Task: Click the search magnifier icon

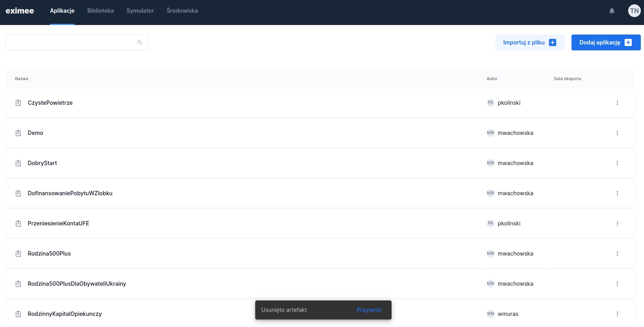Action: pyautogui.click(x=140, y=42)
